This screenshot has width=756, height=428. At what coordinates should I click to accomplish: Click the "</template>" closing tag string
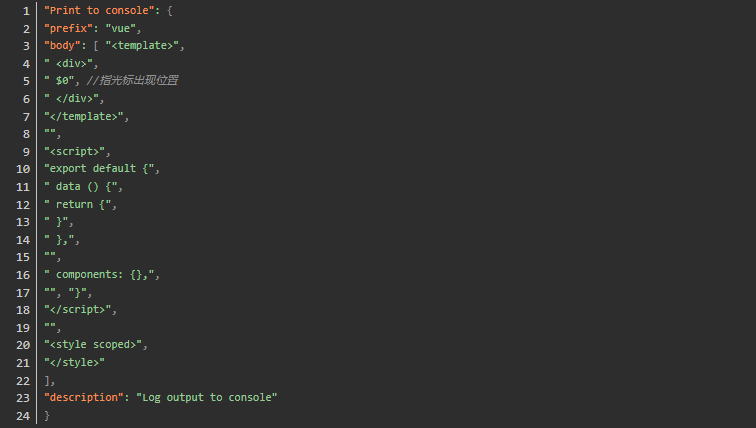click(x=84, y=116)
